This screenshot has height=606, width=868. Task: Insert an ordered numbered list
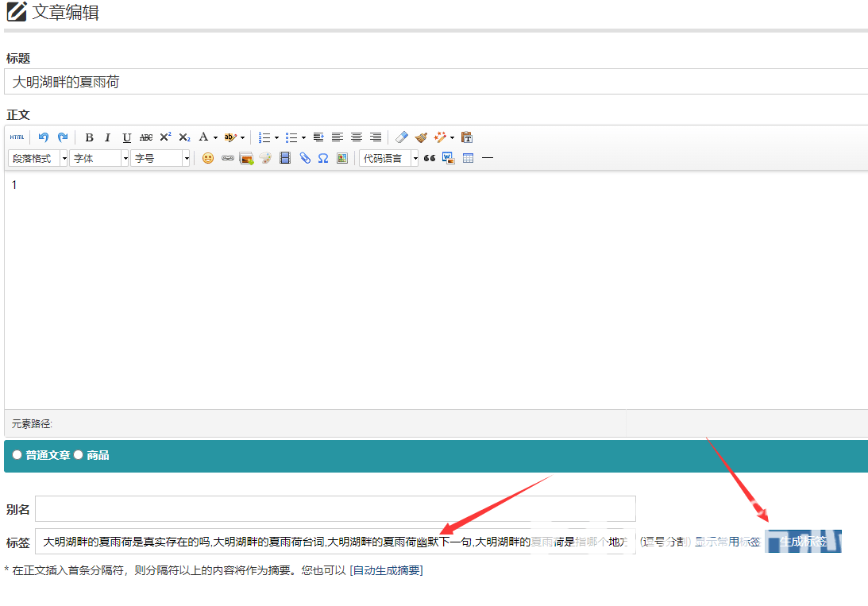pyautogui.click(x=264, y=137)
